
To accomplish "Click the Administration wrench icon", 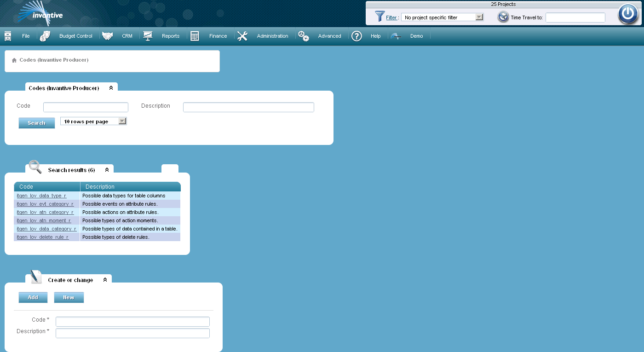I will pyautogui.click(x=242, y=35).
